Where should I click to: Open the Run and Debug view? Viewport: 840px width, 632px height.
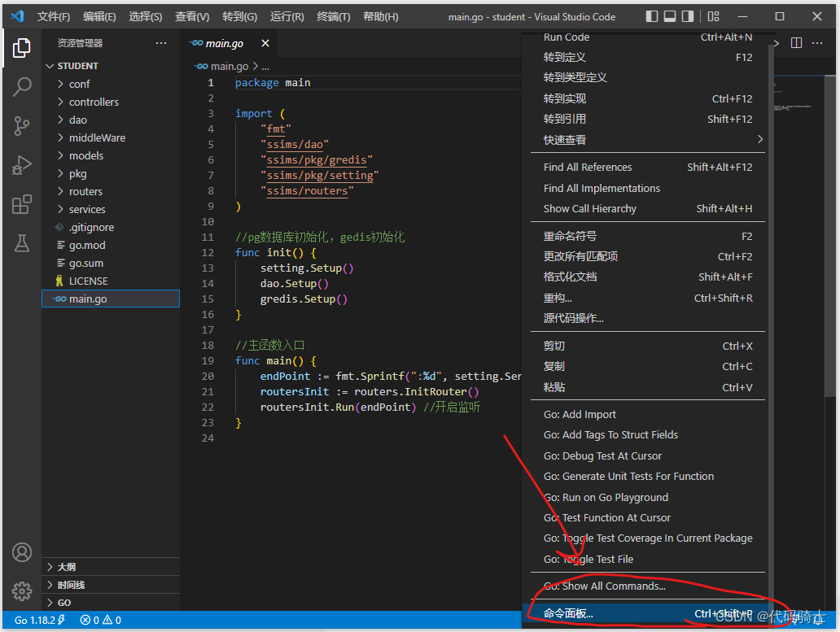point(21,165)
